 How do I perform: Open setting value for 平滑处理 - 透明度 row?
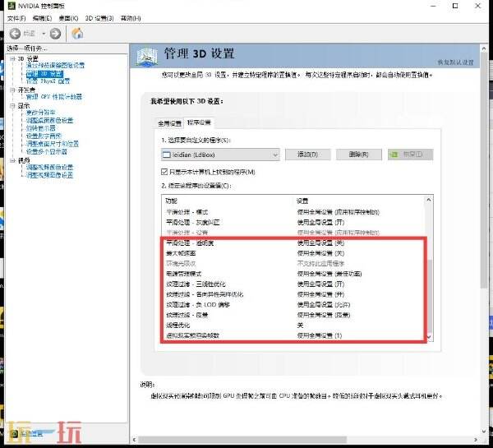point(320,242)
